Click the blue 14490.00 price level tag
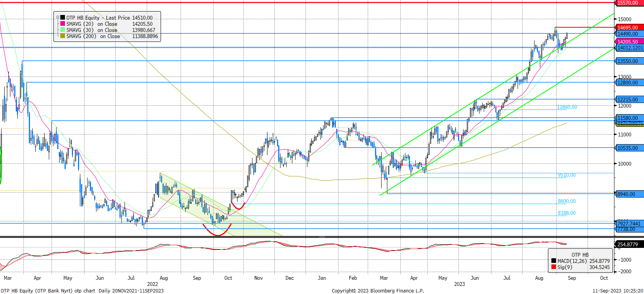644x294 pixels. (x=629, y=34)
